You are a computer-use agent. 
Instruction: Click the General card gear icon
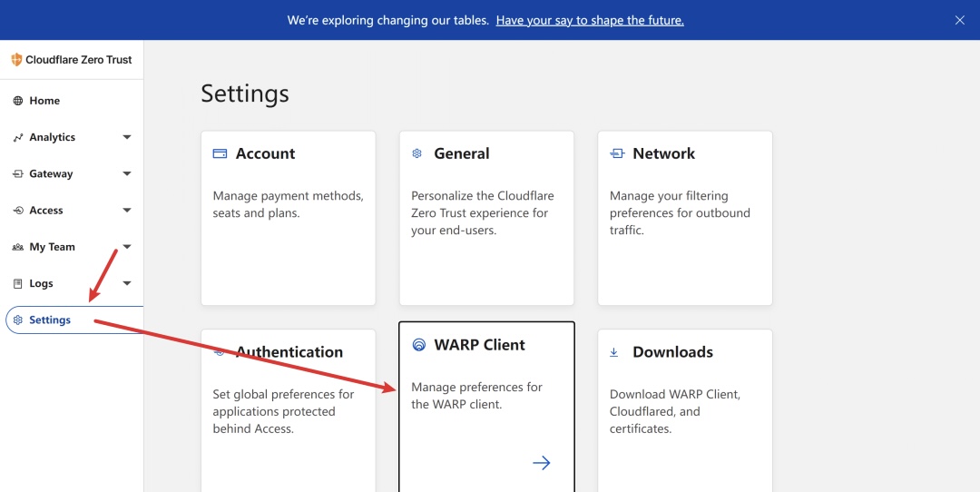click(416, 153)
